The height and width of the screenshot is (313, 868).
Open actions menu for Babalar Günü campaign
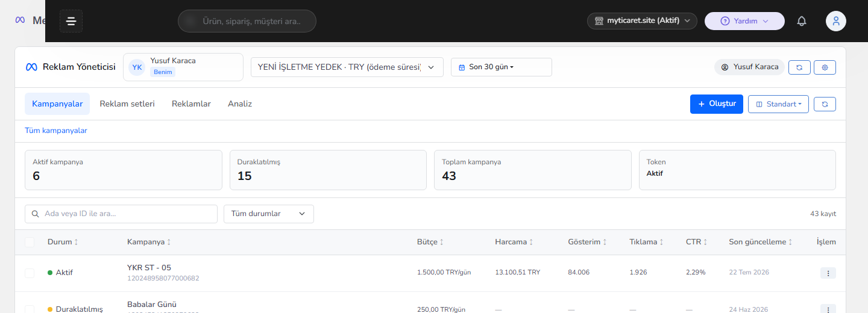click(x=828, y=309)
